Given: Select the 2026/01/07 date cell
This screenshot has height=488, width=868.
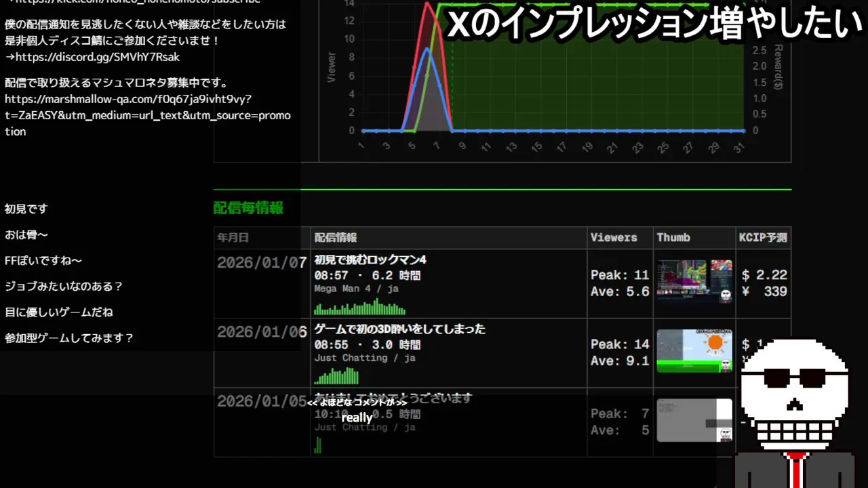Looking at the screenshot, I should [262, 263].
